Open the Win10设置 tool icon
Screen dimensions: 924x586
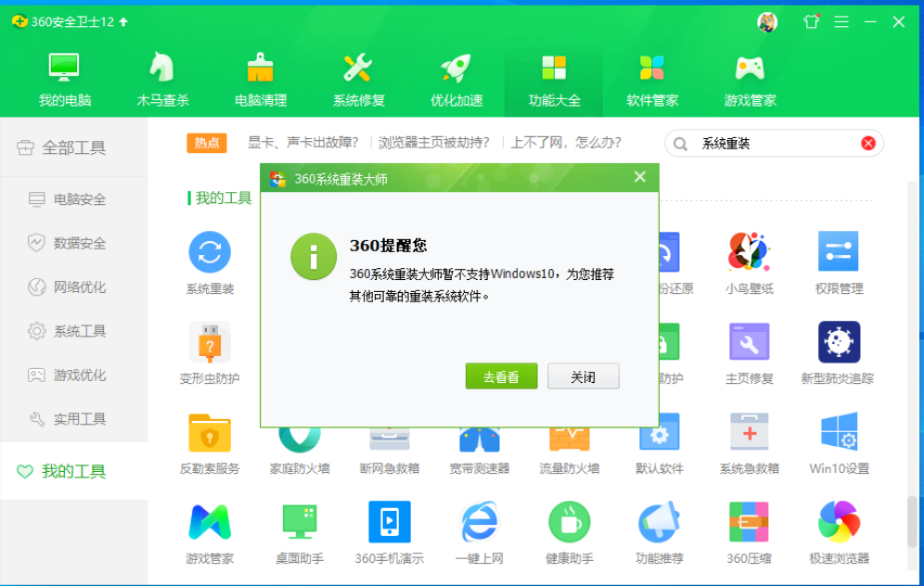point(839,432)
